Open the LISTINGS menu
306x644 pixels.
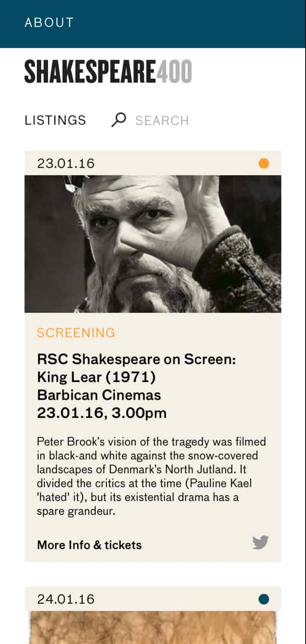click(55, 120)
